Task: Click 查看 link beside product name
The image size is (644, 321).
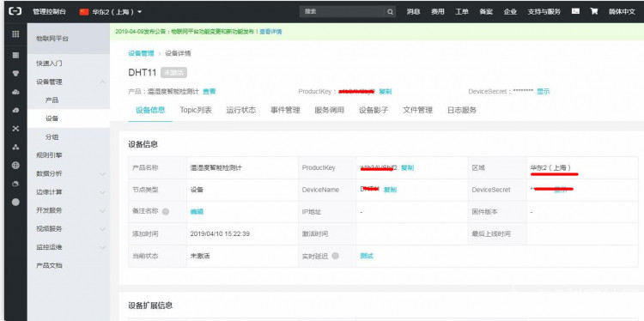Action: click(x=209, y=92)
